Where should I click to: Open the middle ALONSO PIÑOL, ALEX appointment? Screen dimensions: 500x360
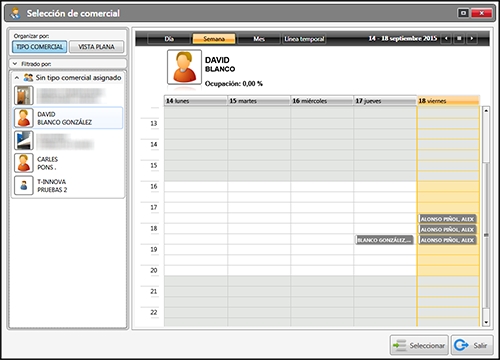pyautogui.click(x=448, y=230)
